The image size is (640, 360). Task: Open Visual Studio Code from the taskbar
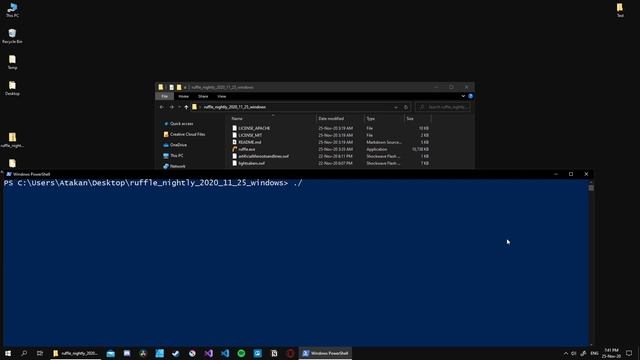coord(225,353)
